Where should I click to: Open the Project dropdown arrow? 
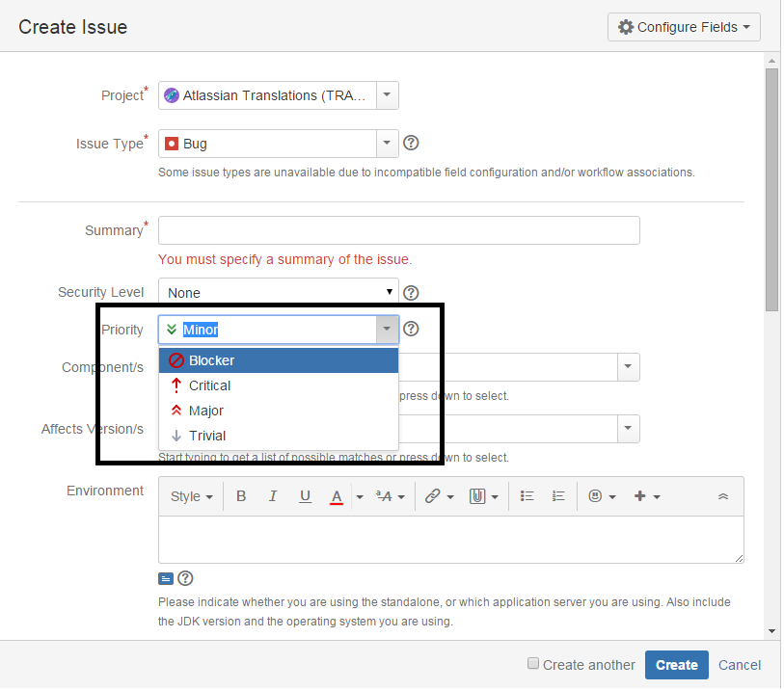(386, 95)
